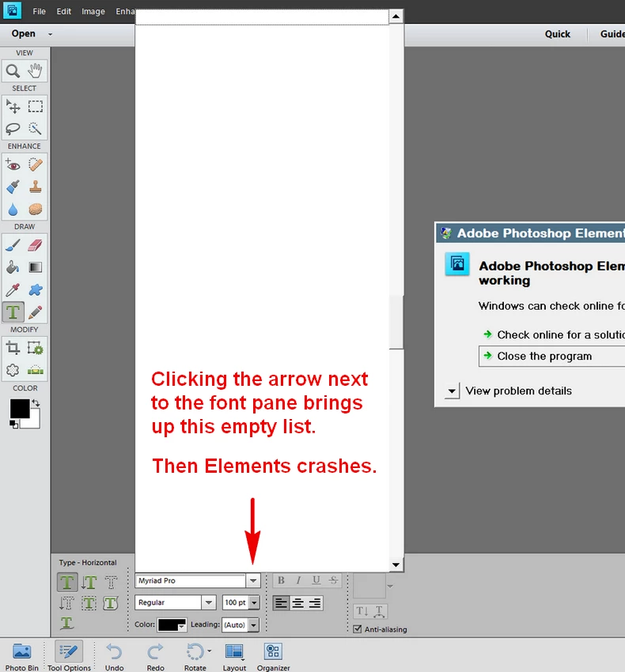Select the Straighten tool
This screenshot has width=625, height=672.
[x=35, y=370]
